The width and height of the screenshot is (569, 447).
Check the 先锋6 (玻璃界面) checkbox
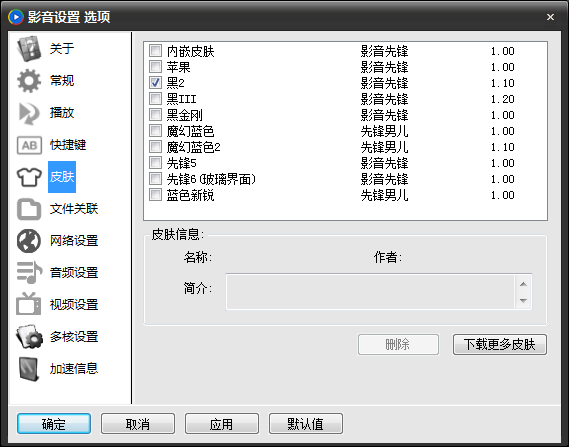click(155, 178)
